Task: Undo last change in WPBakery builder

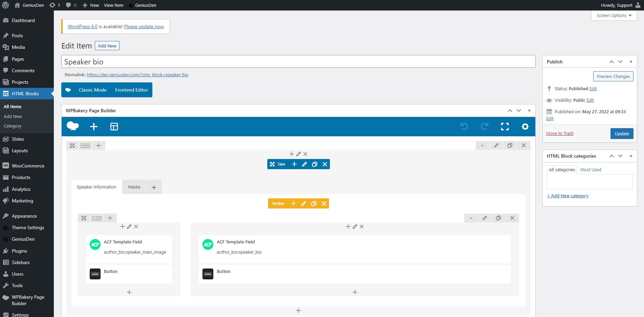Action: point(464,126)
